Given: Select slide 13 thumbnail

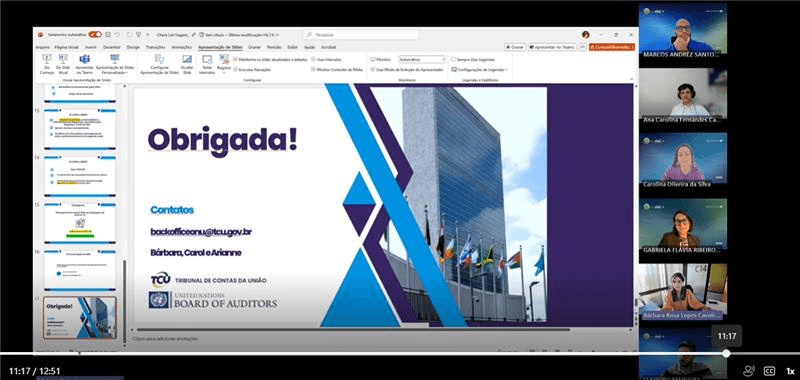Looking at the screenshot, I should click(x=80, y=129).
